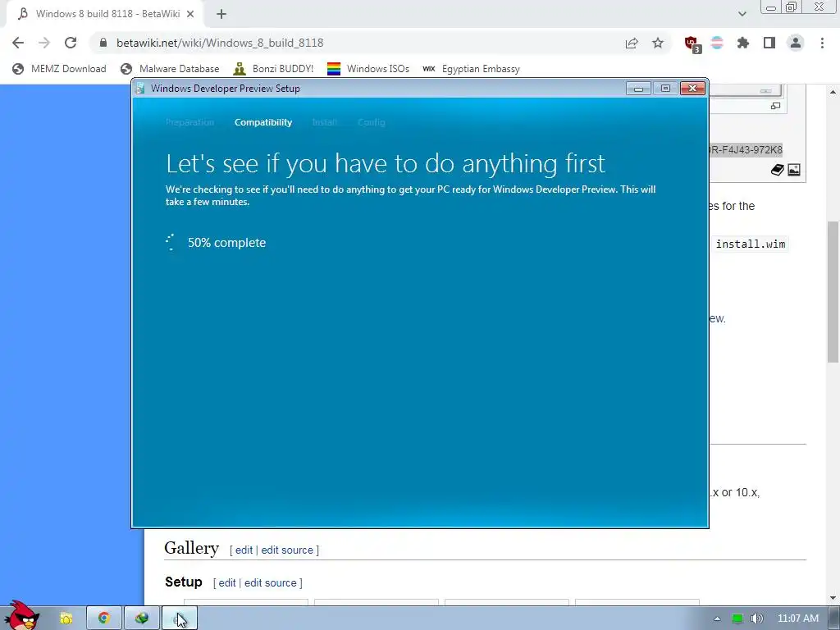Click edit source link next to Setup heading

[271, 583]
